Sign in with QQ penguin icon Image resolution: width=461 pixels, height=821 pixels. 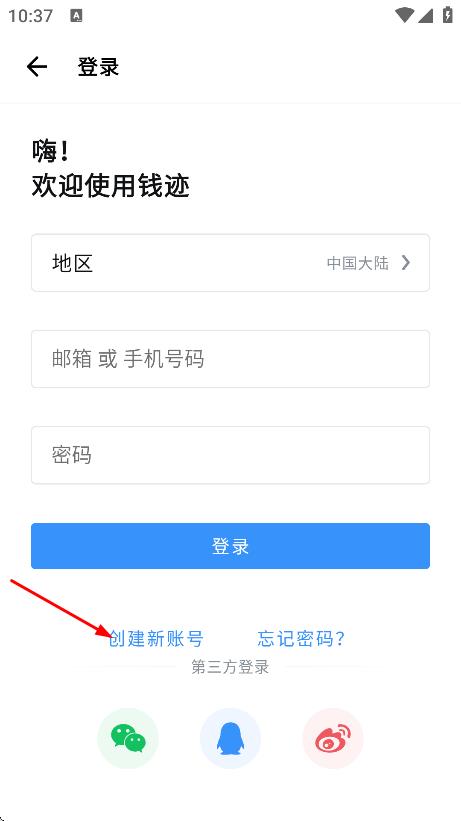[230, 739]
